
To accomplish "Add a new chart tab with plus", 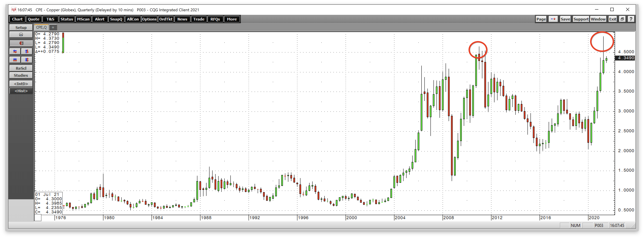I will pos(53,27).
